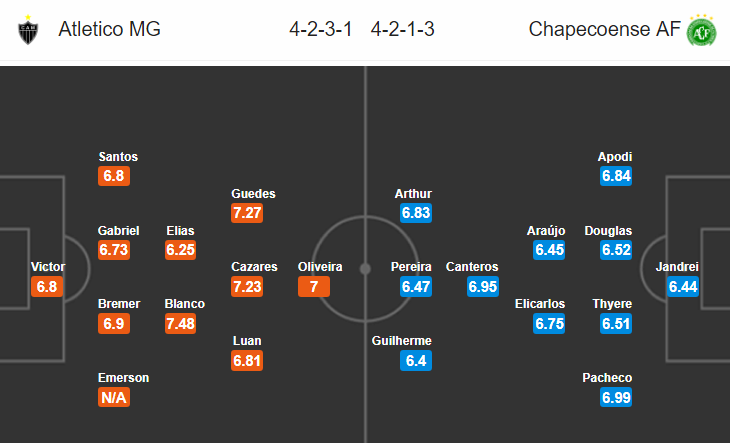730x443 pixels.
Task: Select Oliveira's 7 rating badge
Action: 314,287
